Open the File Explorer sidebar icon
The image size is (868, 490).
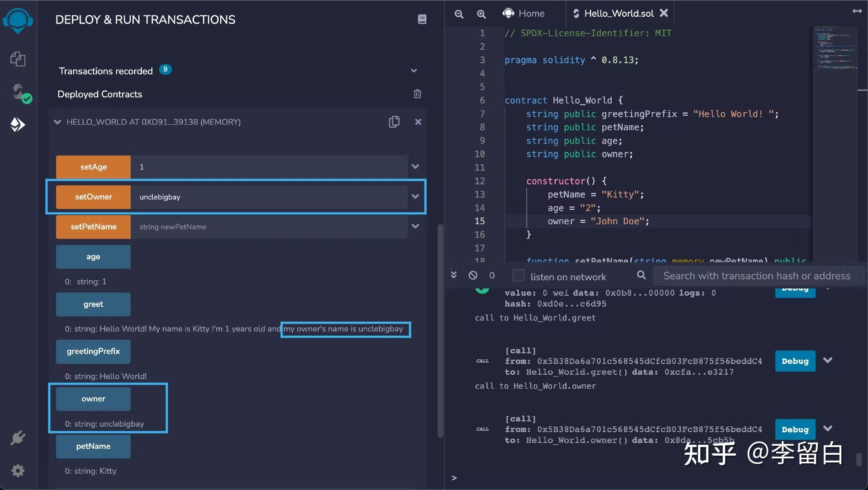coord(18,59)
